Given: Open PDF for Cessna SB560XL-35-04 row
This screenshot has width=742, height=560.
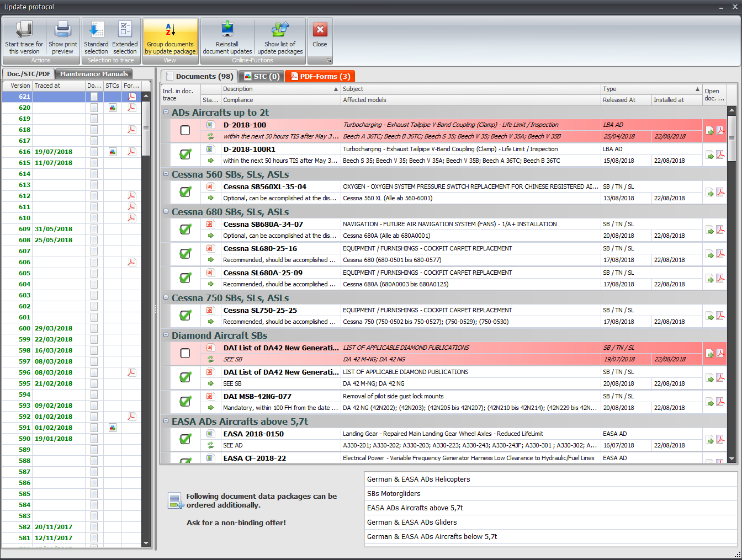Looking at the screenshot, I should pyautogui.click(x=720, y=193).
